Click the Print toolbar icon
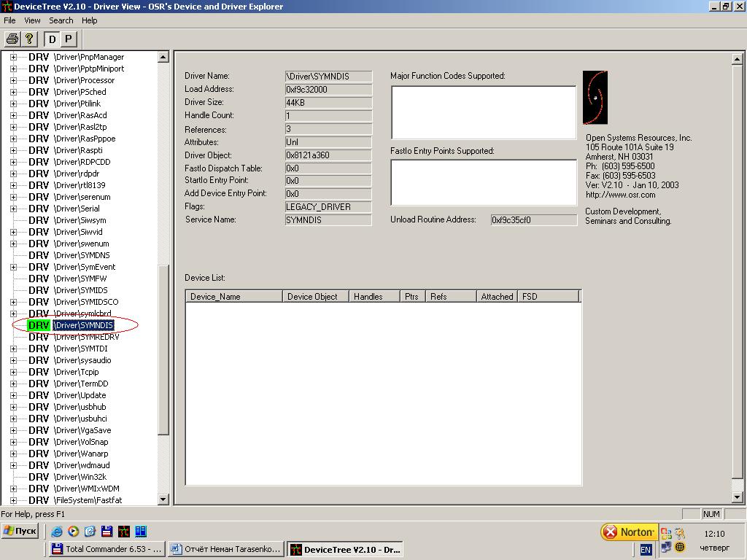The width and height of the screenshot is (747, 560). click(12, 39)
